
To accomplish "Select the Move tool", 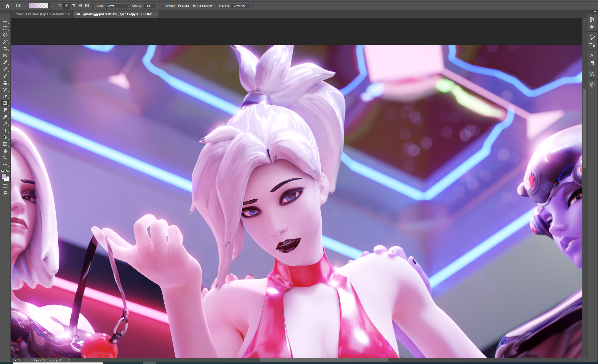I will [x=5, y=21].
